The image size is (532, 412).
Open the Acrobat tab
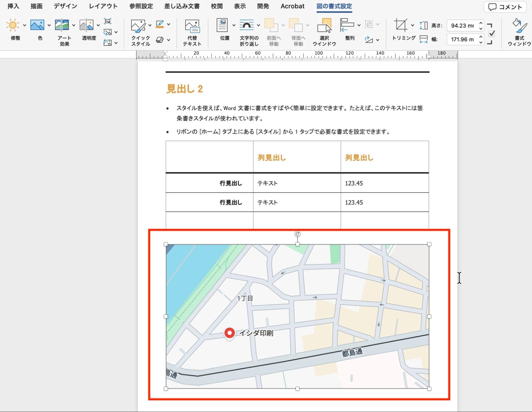[292, 6]
